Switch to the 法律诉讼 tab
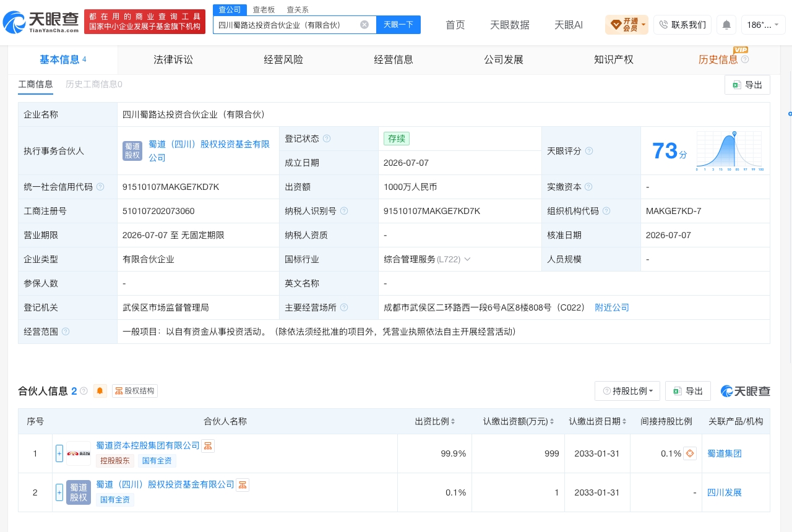Image resolution: width=792 pixels, height=532 pixels. pos(173,59)
